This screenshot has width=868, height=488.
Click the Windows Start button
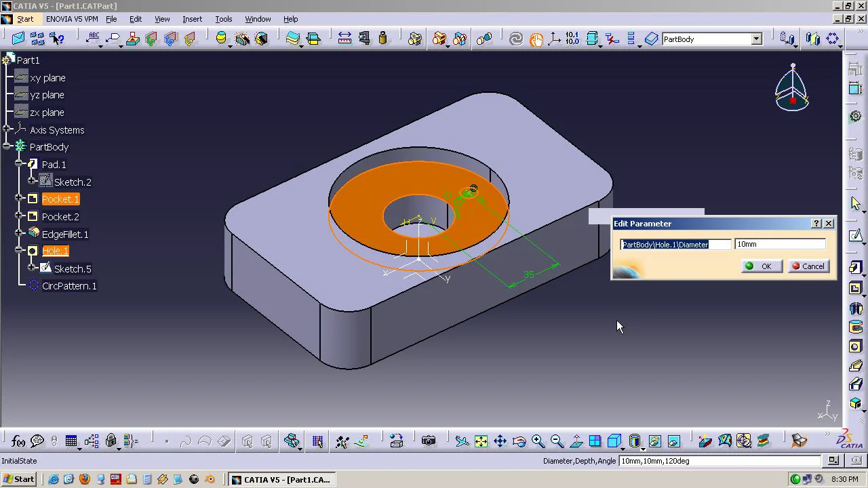point(18,479)
